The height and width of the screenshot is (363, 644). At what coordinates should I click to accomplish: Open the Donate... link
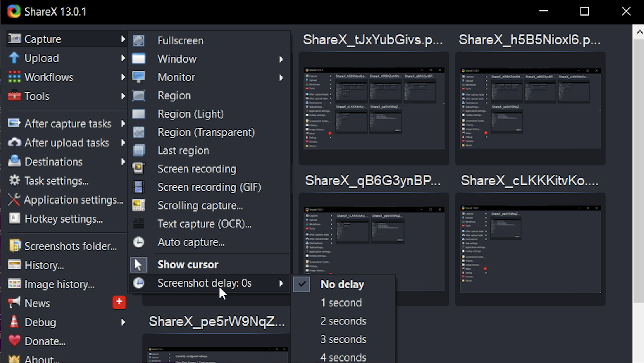click(x=67, y=341)
